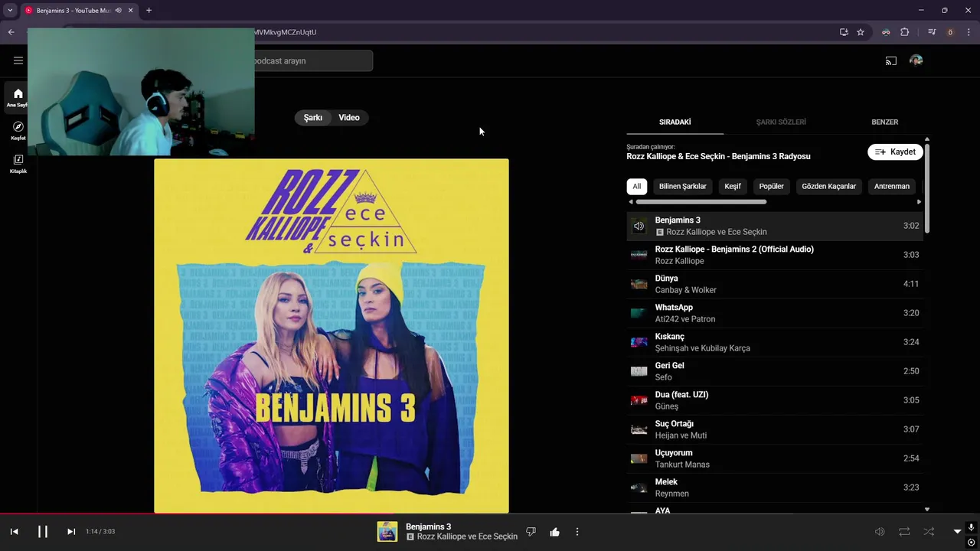Mute the player volume icon

pyautogui.click(x=880, y=531)
